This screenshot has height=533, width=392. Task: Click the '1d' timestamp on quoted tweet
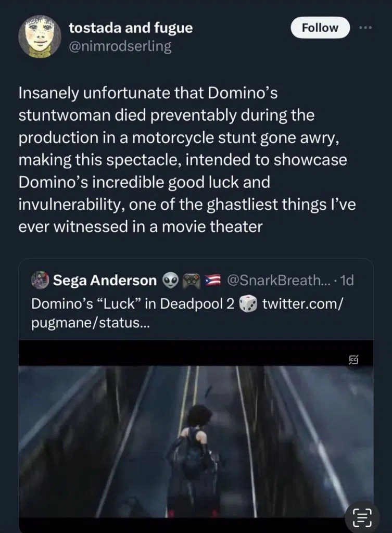[346, 281]
